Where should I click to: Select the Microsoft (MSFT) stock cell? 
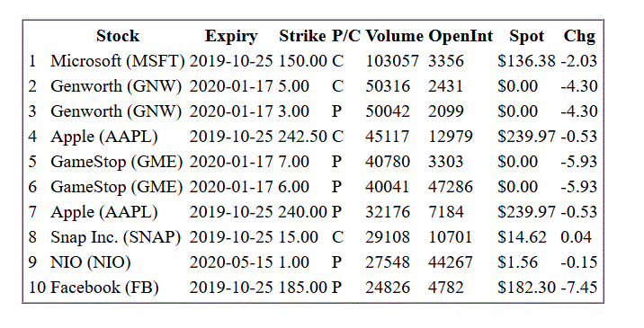click(x=118, y=61)
